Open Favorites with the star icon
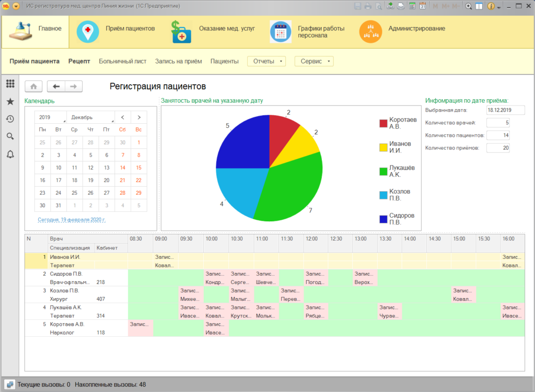Viewport: 535px width, 392px height. (x=10, y=101)
